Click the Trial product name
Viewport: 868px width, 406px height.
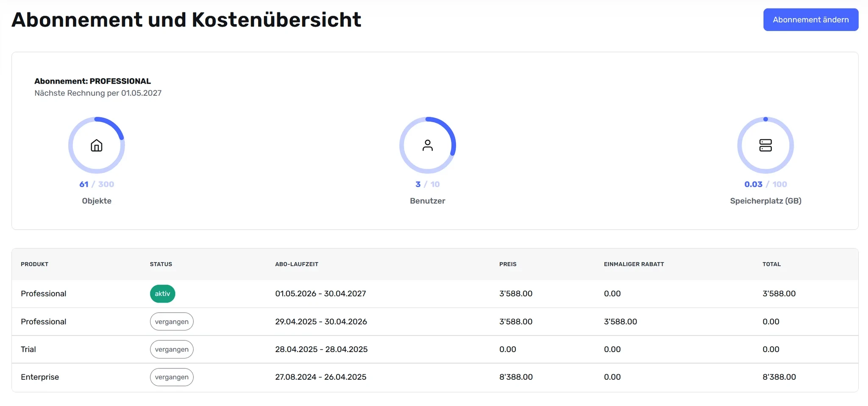pyautogui.click(x=28, y=349)
